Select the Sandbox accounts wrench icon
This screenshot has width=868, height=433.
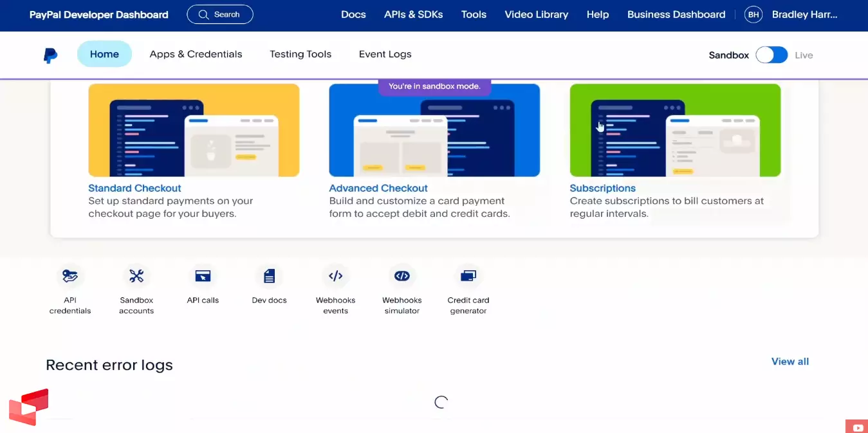[x=136, y=276]
